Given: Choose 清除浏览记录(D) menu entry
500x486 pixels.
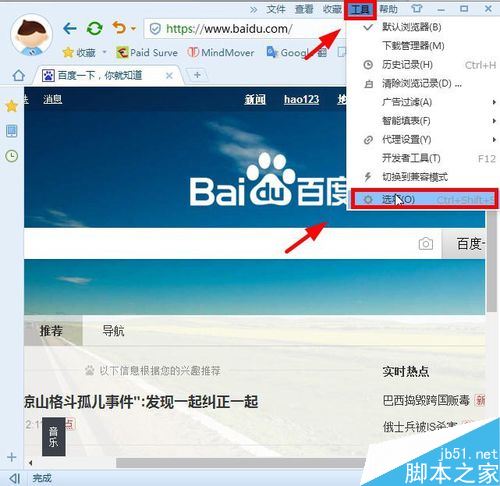Looking at the screenshot, I should [423, 83].
